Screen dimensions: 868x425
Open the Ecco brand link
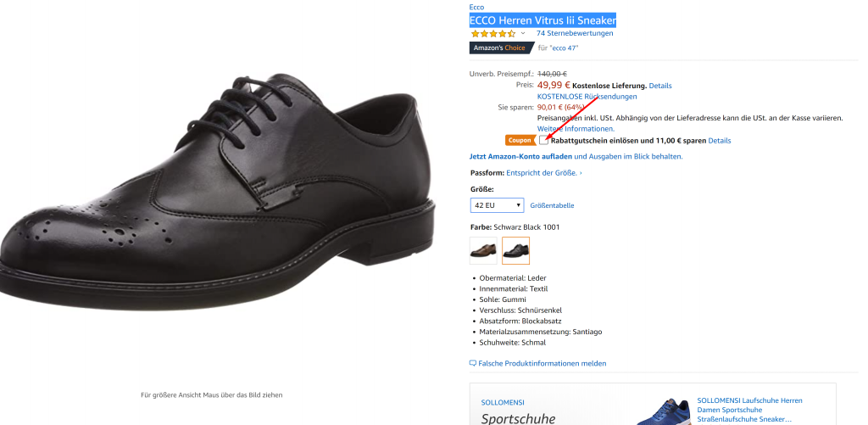(476, 7)
